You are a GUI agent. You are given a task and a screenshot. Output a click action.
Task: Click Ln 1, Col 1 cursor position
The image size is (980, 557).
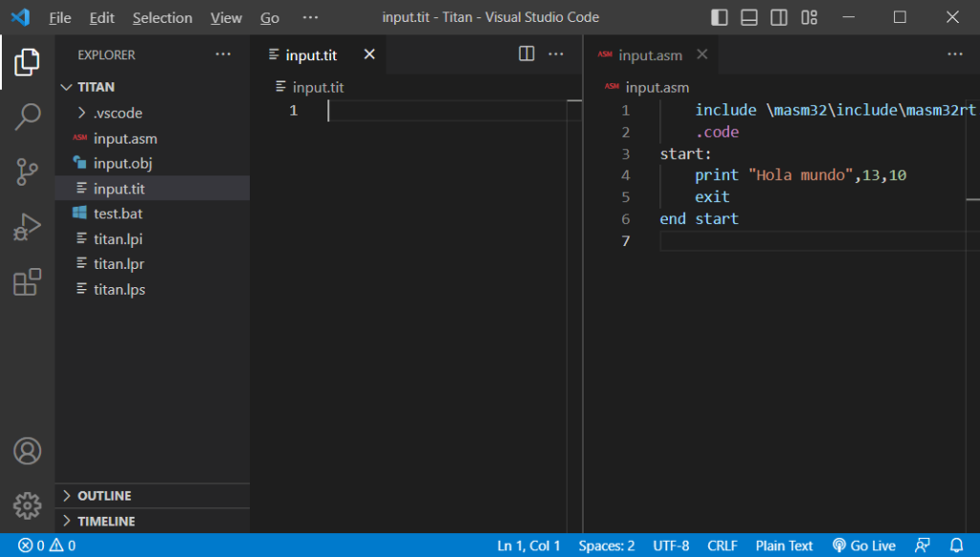tap(528, 546)
